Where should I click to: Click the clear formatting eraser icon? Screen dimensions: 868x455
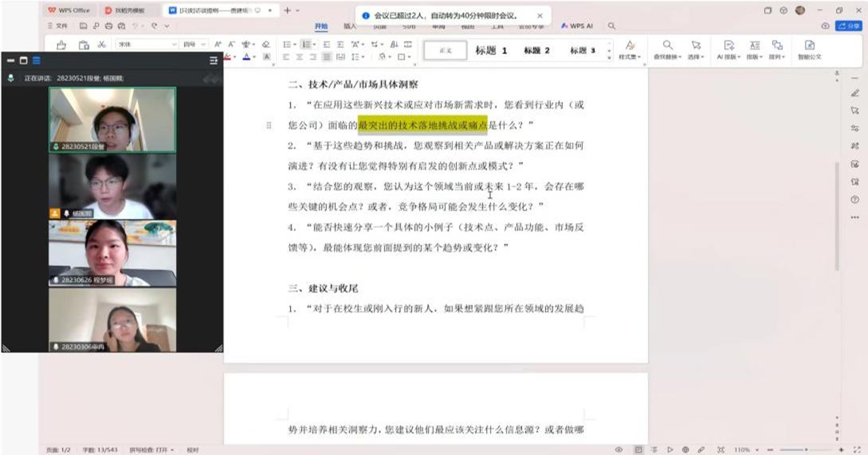coord(266,45)
